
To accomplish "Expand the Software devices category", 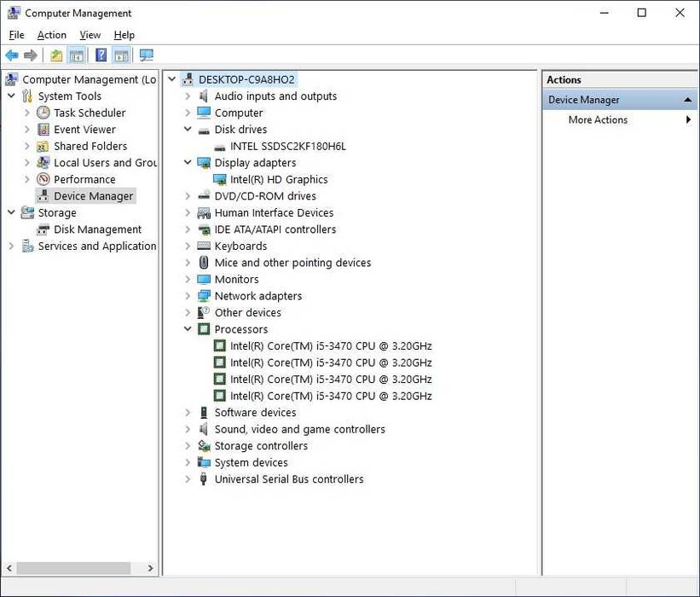I will [188, 412].
